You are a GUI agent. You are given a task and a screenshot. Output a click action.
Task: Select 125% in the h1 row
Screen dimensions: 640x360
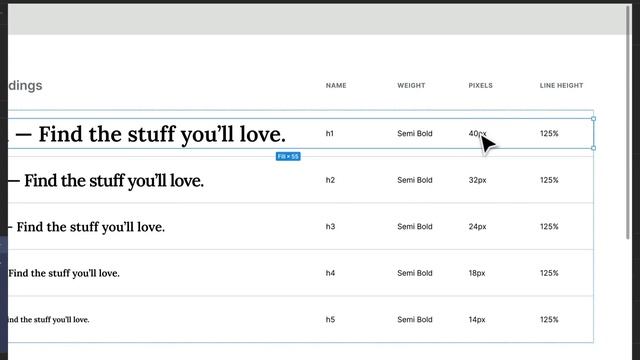point(549,133)
